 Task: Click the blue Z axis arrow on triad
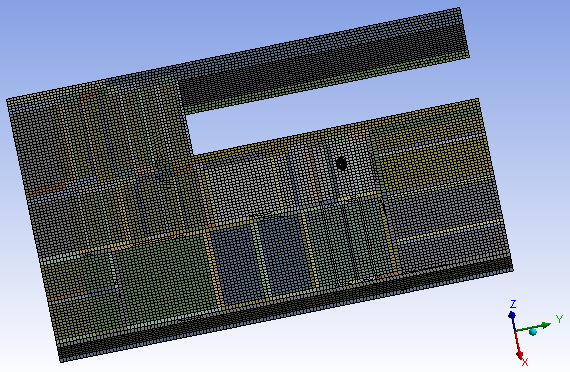click(513, 320)
